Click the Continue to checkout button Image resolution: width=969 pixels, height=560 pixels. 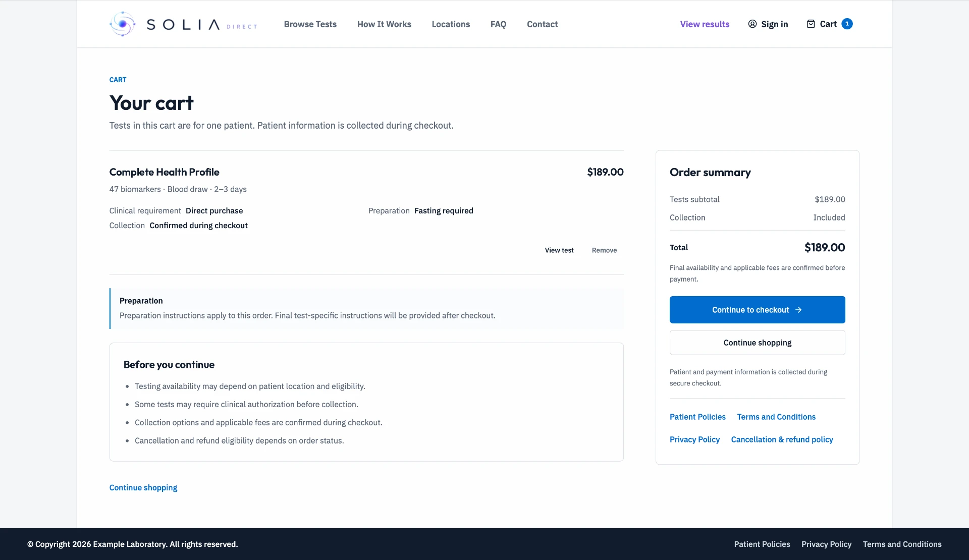click(x=757, y=310)
